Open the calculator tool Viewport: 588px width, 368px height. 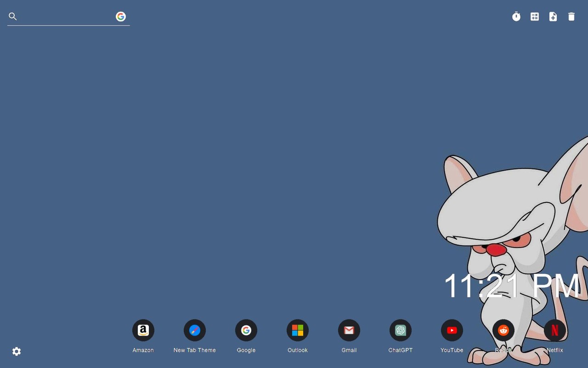pyautogui.click(x=535, y=17)
